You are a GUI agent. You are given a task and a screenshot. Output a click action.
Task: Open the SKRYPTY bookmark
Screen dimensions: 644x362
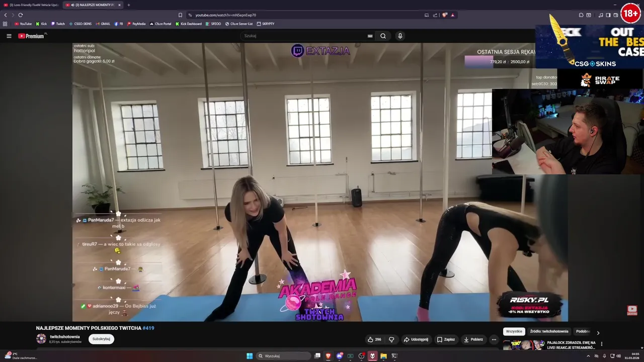(266, 24)
